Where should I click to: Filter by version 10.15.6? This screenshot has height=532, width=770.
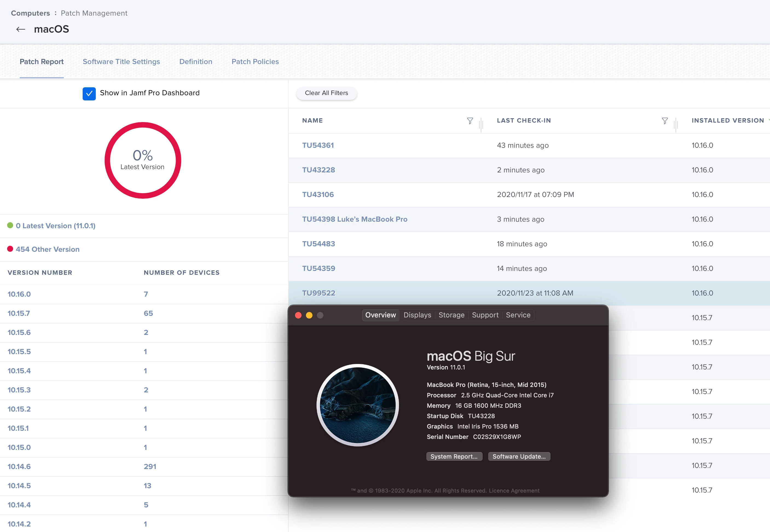coord(19,332)
